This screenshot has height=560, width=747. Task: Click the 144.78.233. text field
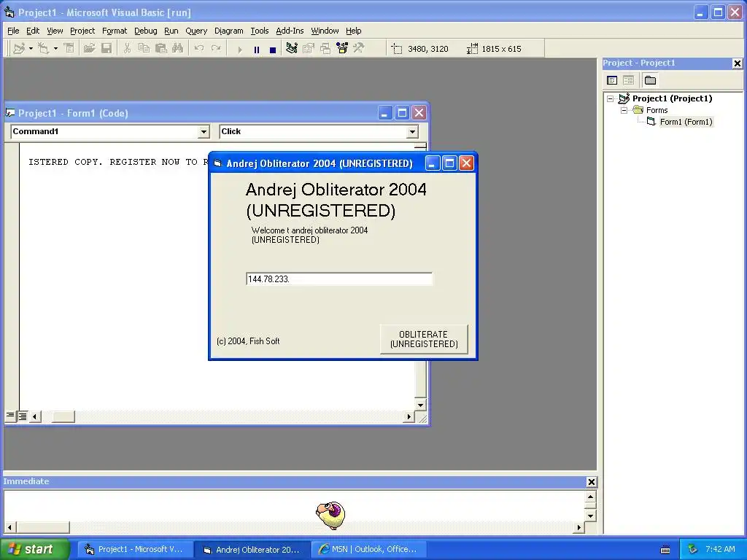point(339,279)
